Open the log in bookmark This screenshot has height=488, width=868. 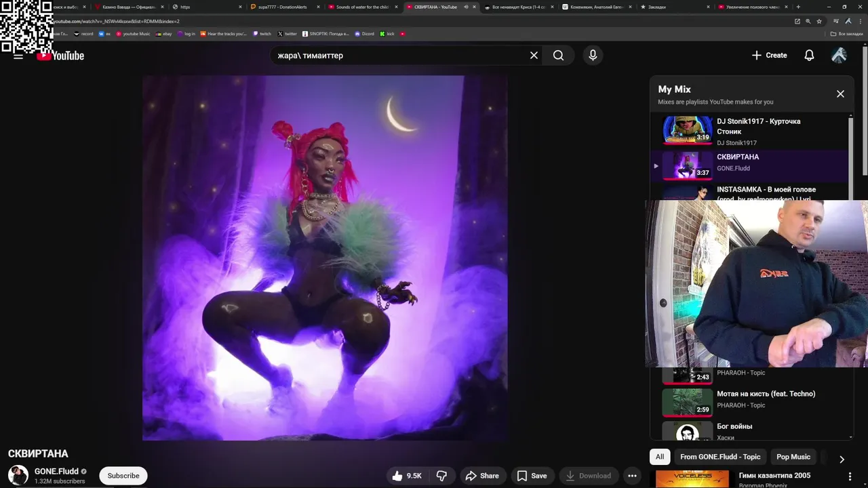point(186,33)
